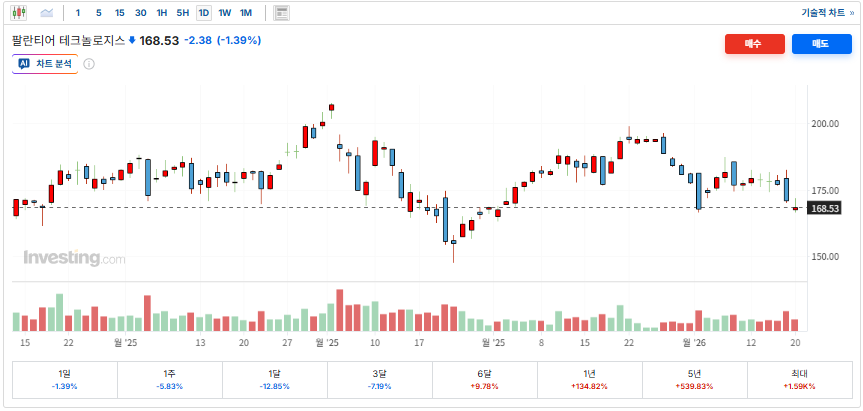863x411 pixels.
Task: Click the 200.00 price axis label
Action: point(825,124)
